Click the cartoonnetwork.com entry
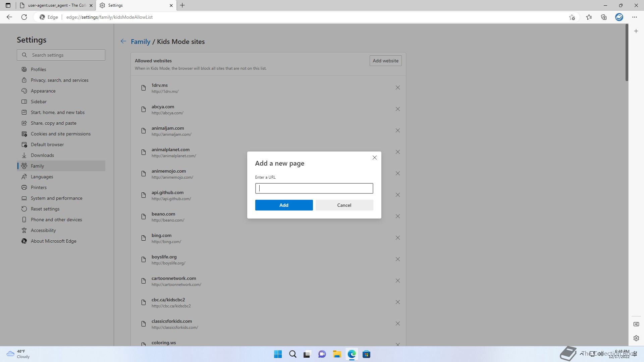The height and width of the screenshot is (362, 644). tap(268, 281)
